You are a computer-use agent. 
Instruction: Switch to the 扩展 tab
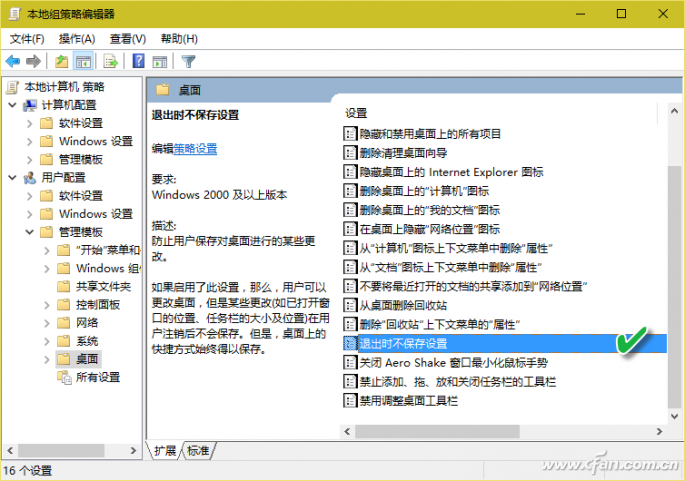(165, 450)
